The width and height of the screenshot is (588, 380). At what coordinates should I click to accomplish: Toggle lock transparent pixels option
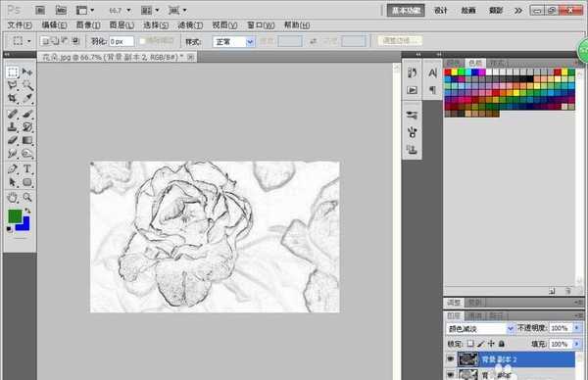tap(470, 344)
